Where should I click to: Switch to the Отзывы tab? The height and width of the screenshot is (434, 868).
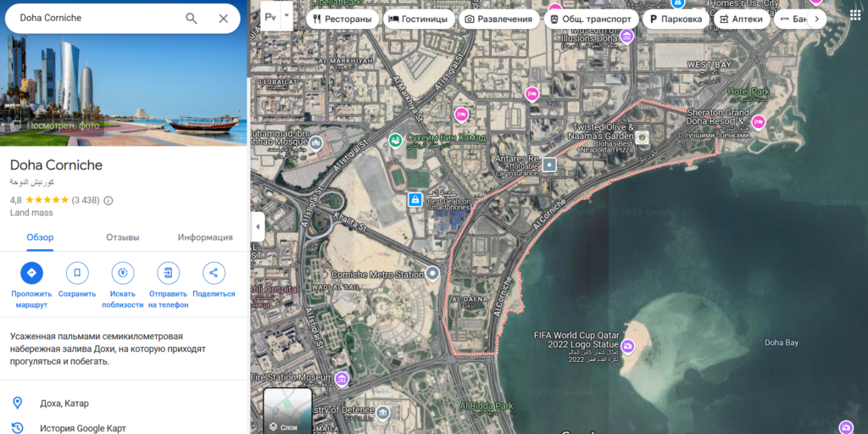[x=122, y=237]
